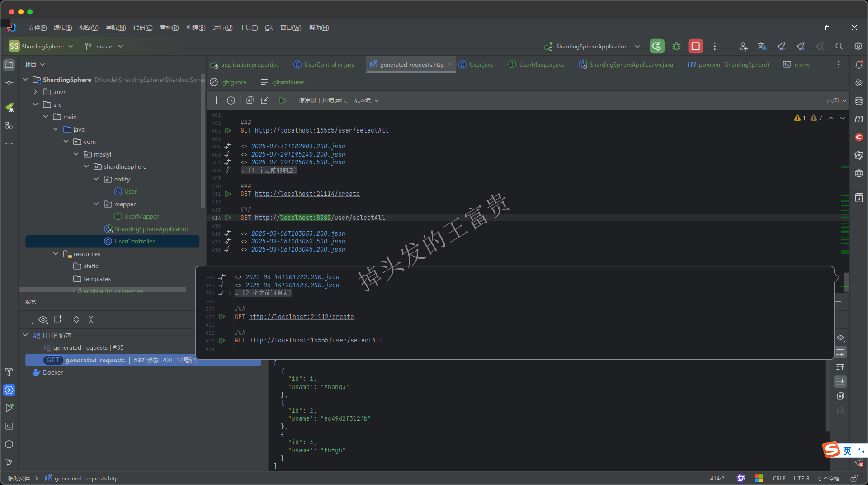
Task: Follow the localhost:16565/user/selectAll URL
Action: click(x=321, y=130)
